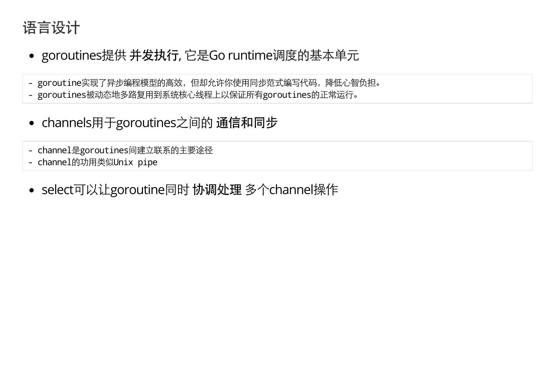Click the bullet dot before select可以让goroutine
Viewport: 555px width, 392px height.
(x=32, y=190)
